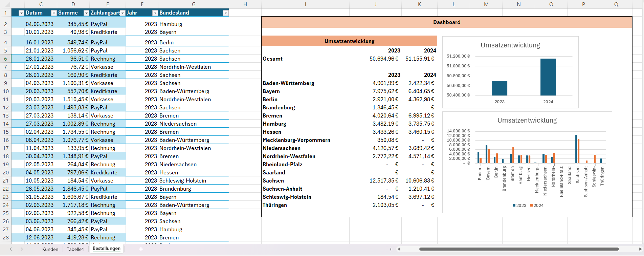Viewport: 644px width, 256px height.
Task: Add a new sheet with the plus icon
Action: click(x=141, y=249)
